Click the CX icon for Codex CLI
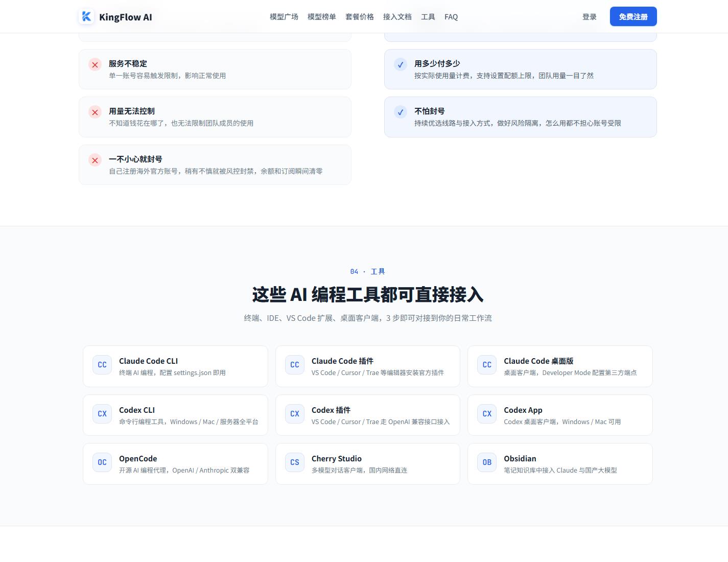Viewport: 728px width, 562px height. (x=102, y=414)
